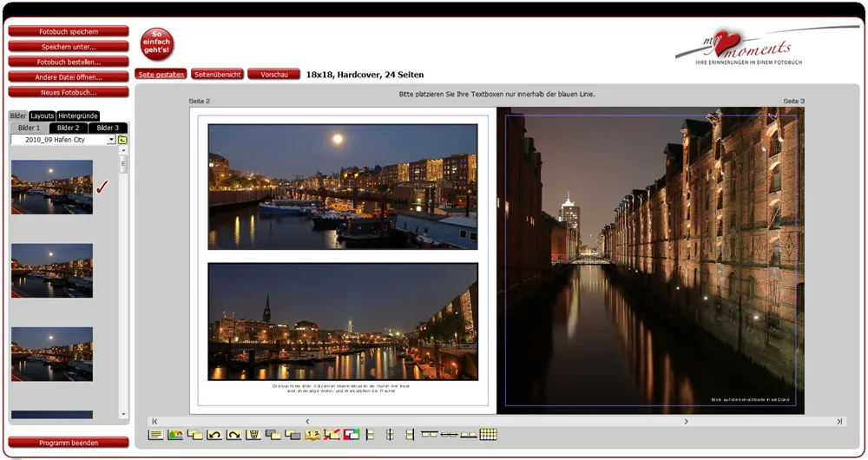Switch to the Layouts tab
Viewport: 868px width, 460px height.
pyautogui.click(x=42, y=115)
